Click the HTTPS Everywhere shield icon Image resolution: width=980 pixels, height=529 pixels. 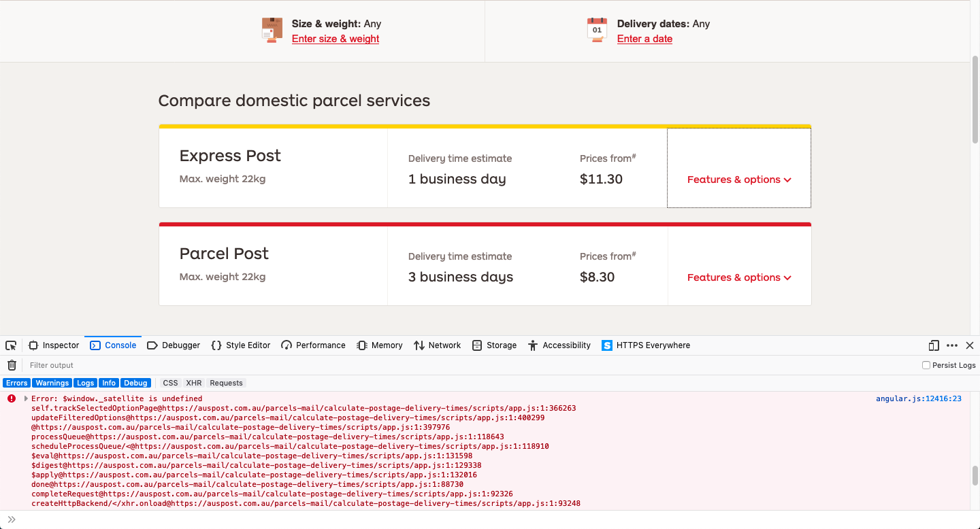[606, 345]
